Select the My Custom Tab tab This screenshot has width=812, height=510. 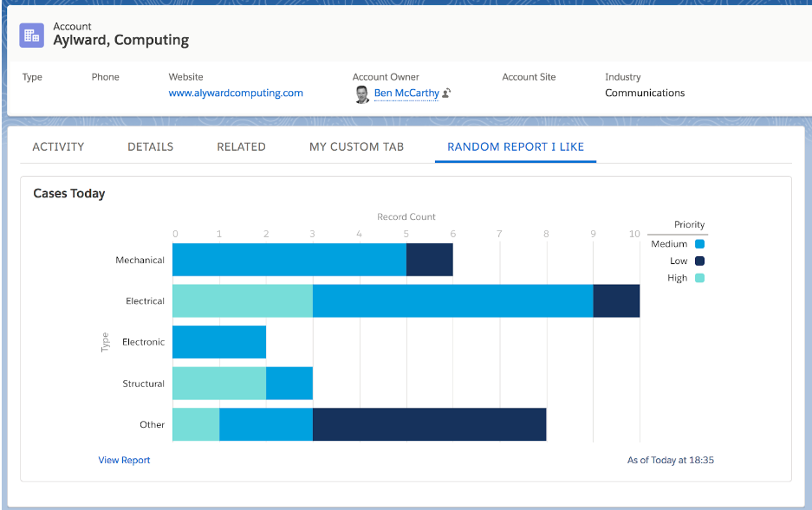click(356, 147)
